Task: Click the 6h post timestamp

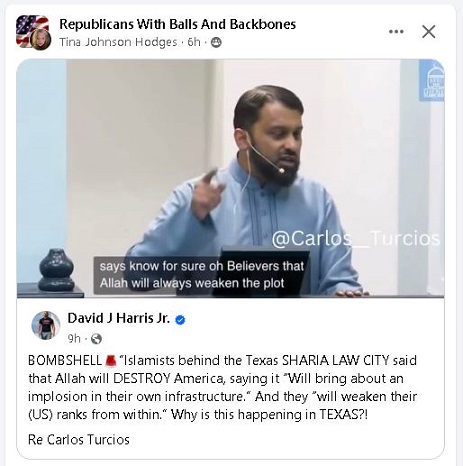Action: 194,42
